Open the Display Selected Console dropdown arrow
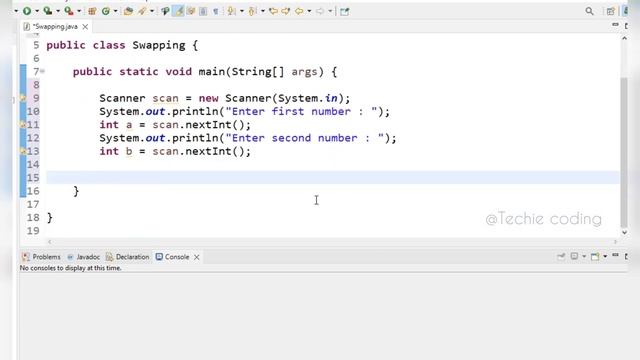Screen dimensions: 640x360 [x=584, y=256]
